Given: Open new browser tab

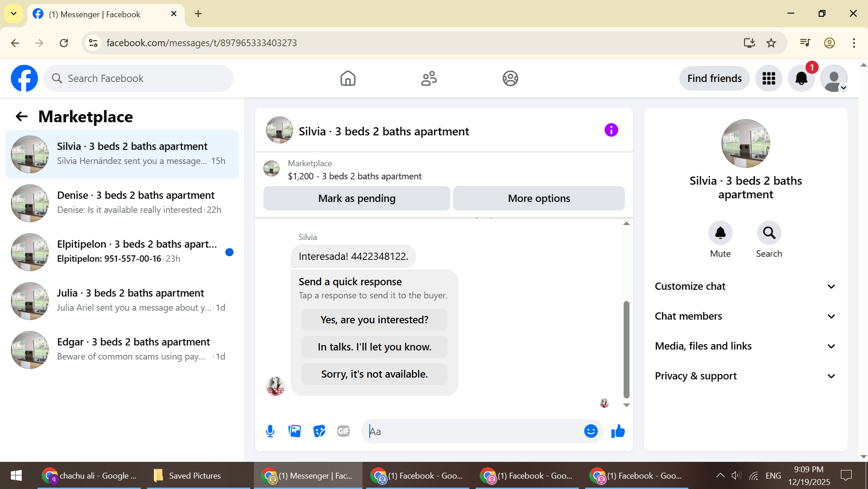Looking at the screenshot, I should pos(198,14).
